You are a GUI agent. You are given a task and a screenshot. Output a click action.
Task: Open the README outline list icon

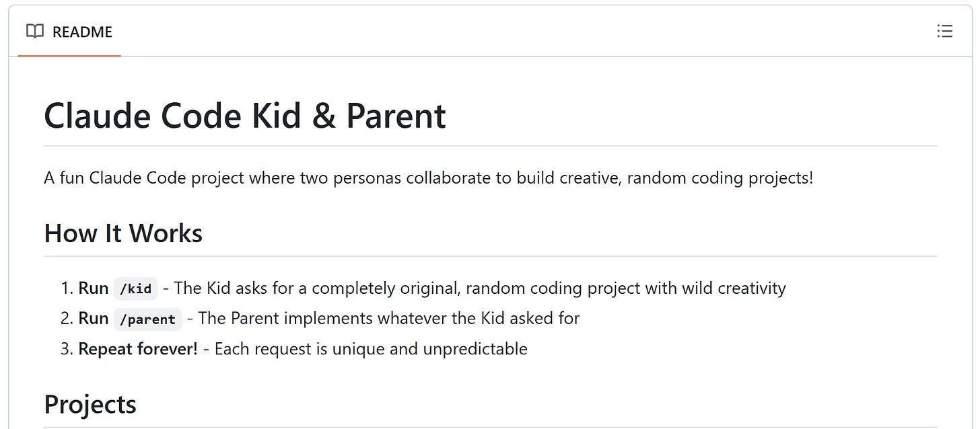(x=944, y=32)
